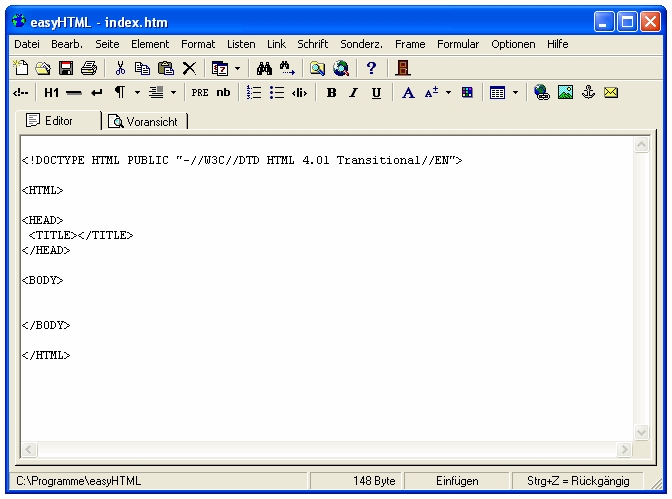Screen dimensions: 672x499
Task: Open the Formular menu
Action: click(x=458, y=44)
